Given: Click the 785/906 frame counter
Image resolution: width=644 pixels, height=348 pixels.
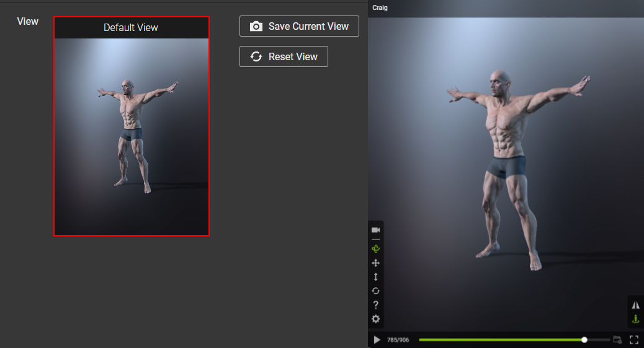Looking at the screenshot, I should pyautogui.click(x=398, y=340).
